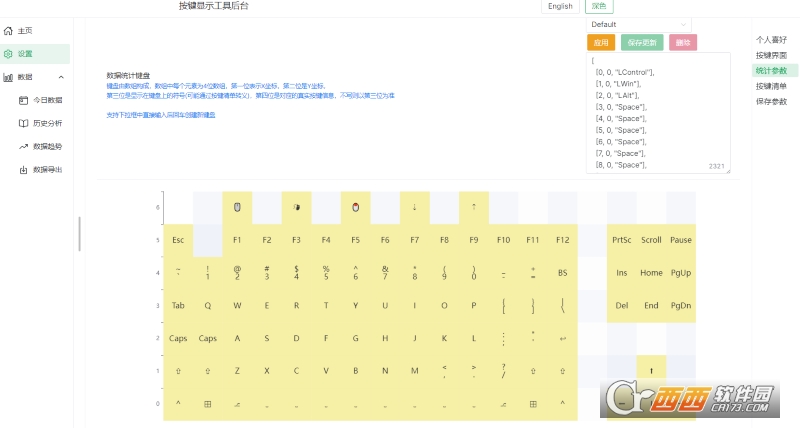The height and width of the screenshot is (428, 800).
Task: Select the scroll-down arrow cell in top row
Action: tap(415, 208)
